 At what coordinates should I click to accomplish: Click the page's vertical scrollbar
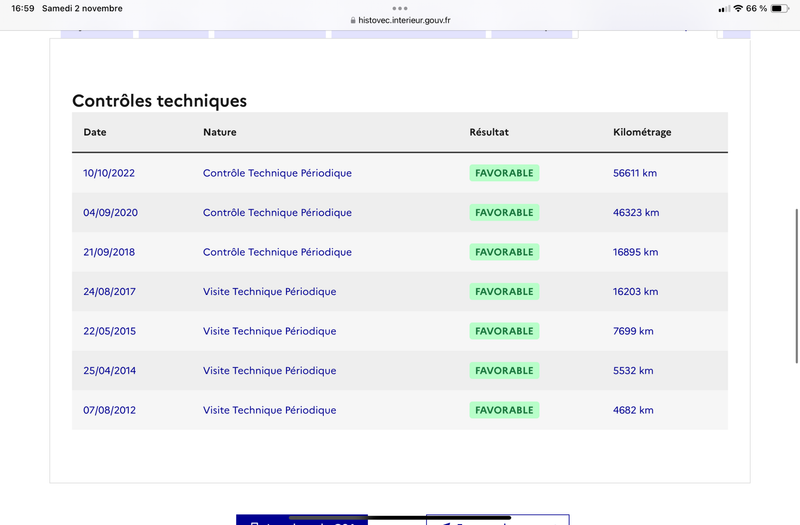(x=797, y=286)
